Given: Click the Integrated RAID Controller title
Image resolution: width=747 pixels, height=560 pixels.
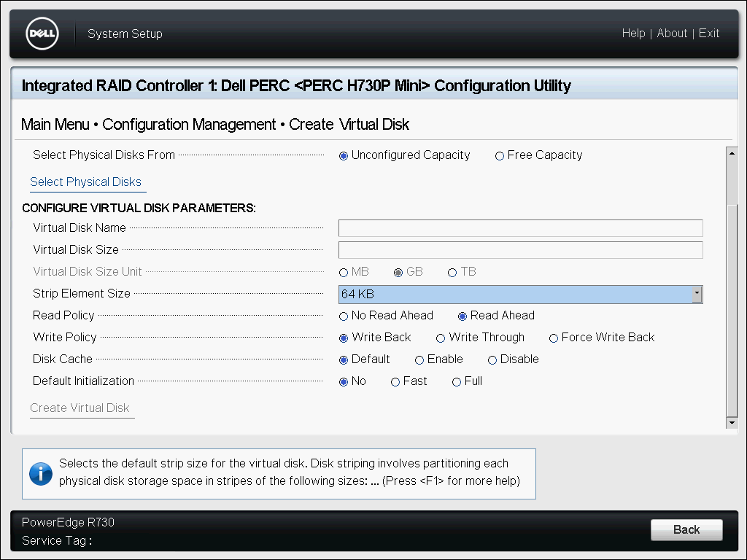Looking at the screenshot, I should [296, 86].
